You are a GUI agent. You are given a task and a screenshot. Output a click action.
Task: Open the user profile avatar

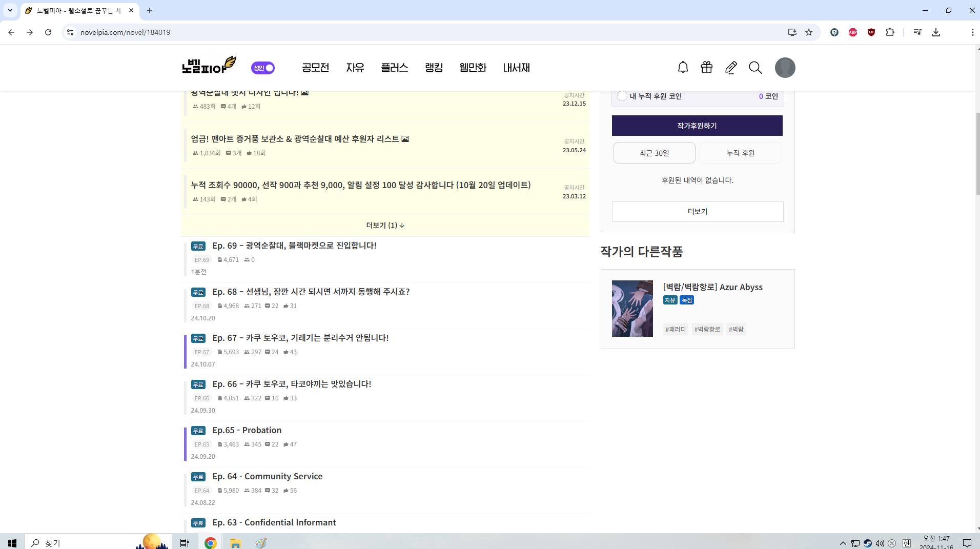pyautogui.click(x=785, y=68)
